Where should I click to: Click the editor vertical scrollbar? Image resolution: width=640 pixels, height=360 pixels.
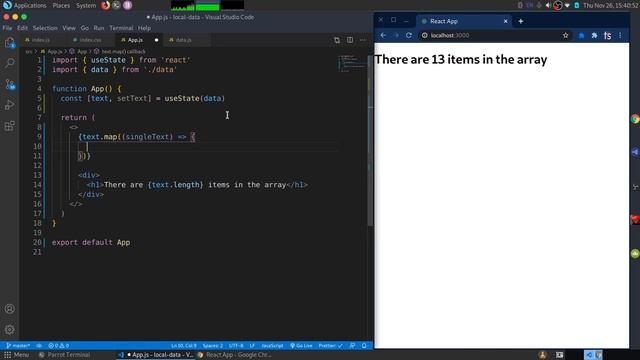(x=370, y=141)
